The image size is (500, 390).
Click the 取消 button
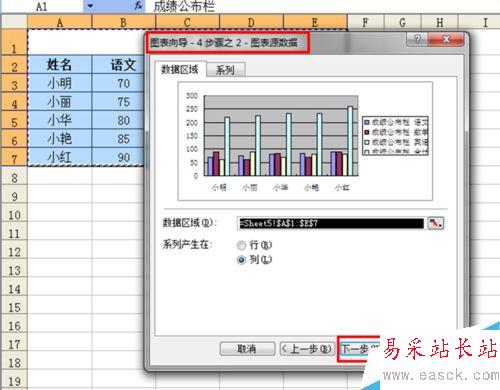click(x=247, y=349)
